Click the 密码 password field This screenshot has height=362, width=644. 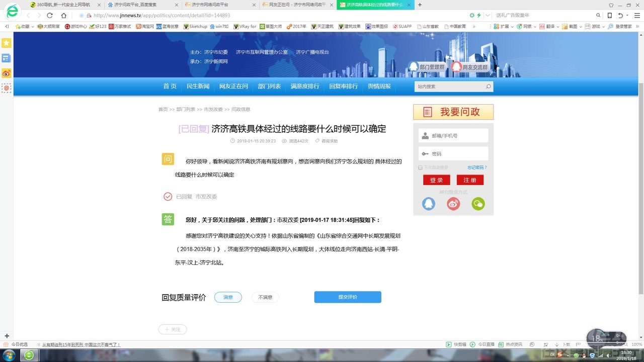[453, 153]
